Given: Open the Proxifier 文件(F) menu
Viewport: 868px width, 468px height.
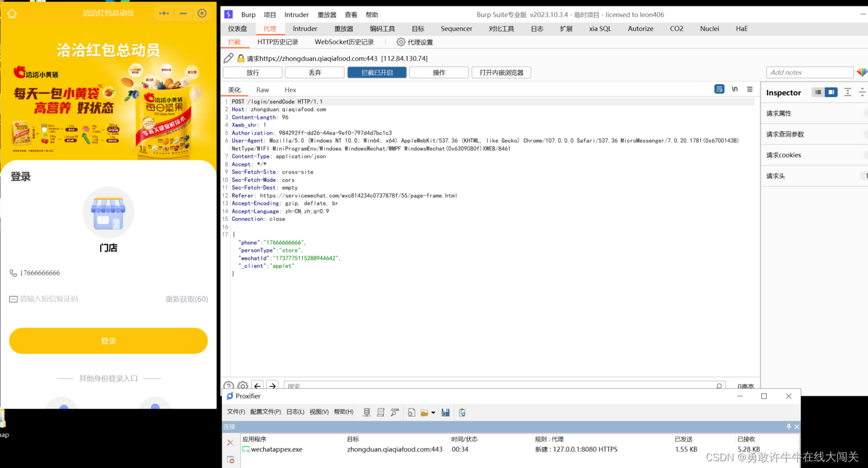Looking at the screenshot, I should tap(236, 412).
